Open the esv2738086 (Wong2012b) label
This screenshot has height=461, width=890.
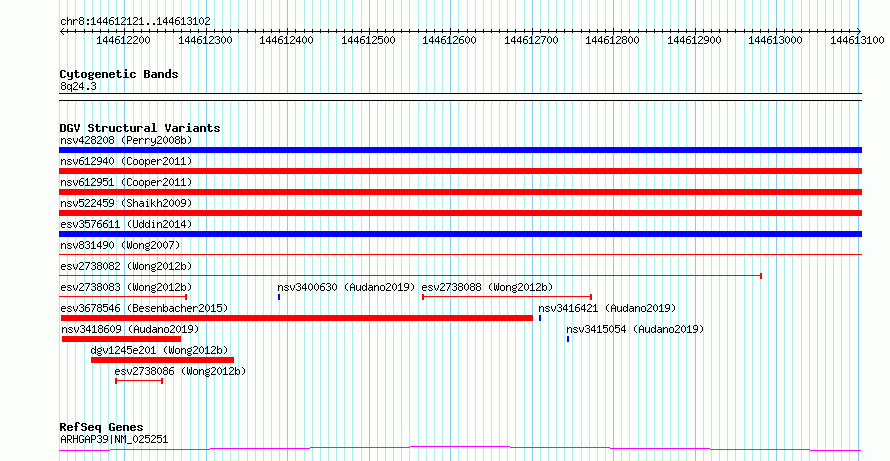coord(180,371)
